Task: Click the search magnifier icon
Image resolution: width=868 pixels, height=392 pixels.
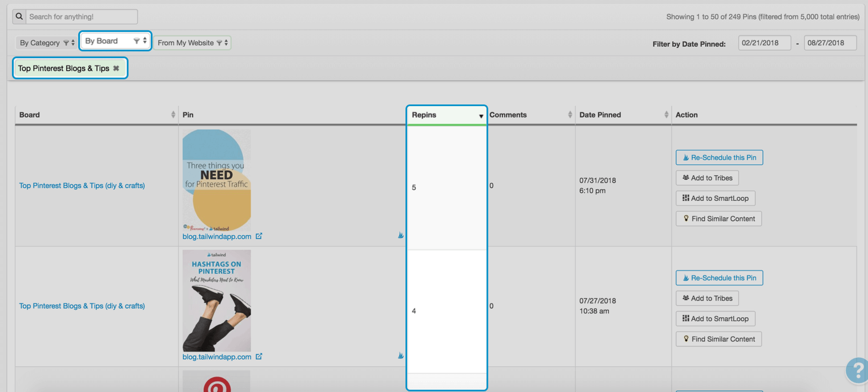Action: tap(19, 17)
